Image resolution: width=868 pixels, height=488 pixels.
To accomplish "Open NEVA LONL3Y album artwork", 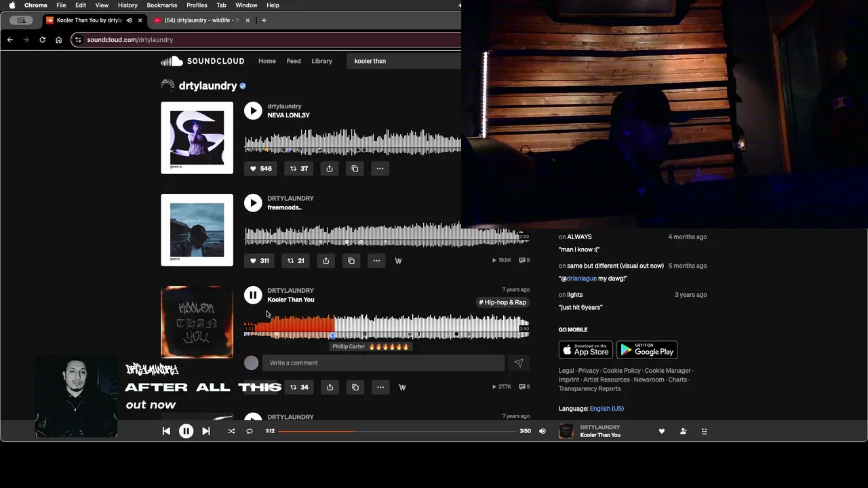I will 197,138.
